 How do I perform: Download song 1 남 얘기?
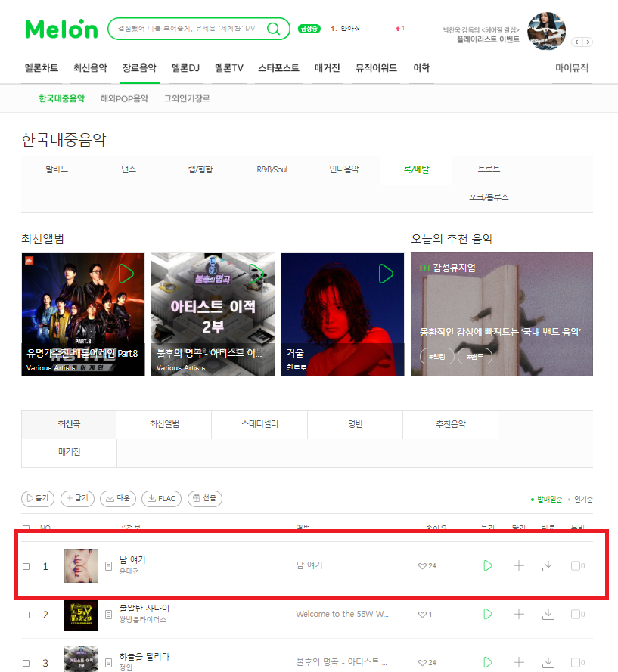coord(548,565)
